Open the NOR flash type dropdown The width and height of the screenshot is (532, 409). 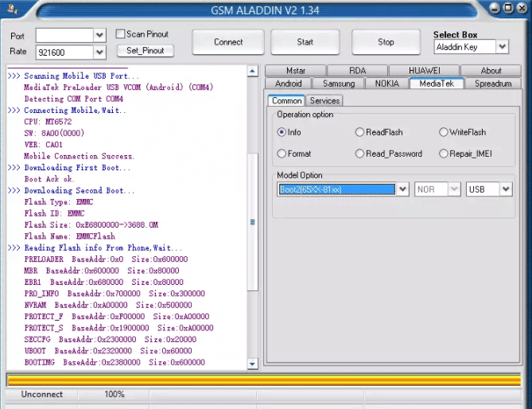click(454, 189)
